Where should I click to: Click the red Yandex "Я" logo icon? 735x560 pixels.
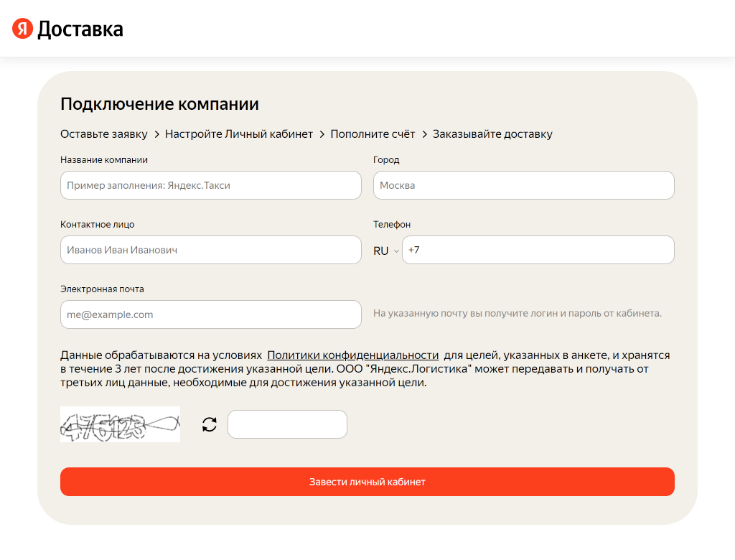[22, 29]
